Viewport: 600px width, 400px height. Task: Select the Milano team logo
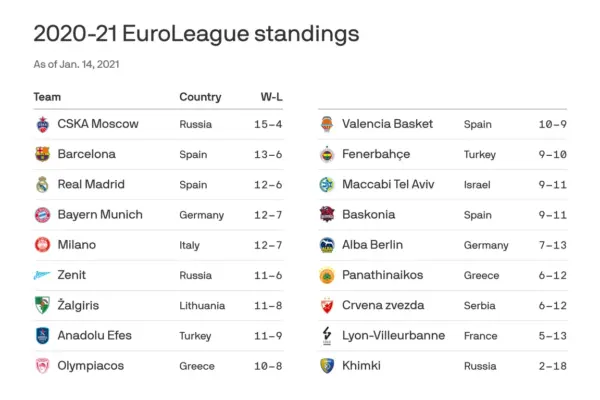(42, 245)
